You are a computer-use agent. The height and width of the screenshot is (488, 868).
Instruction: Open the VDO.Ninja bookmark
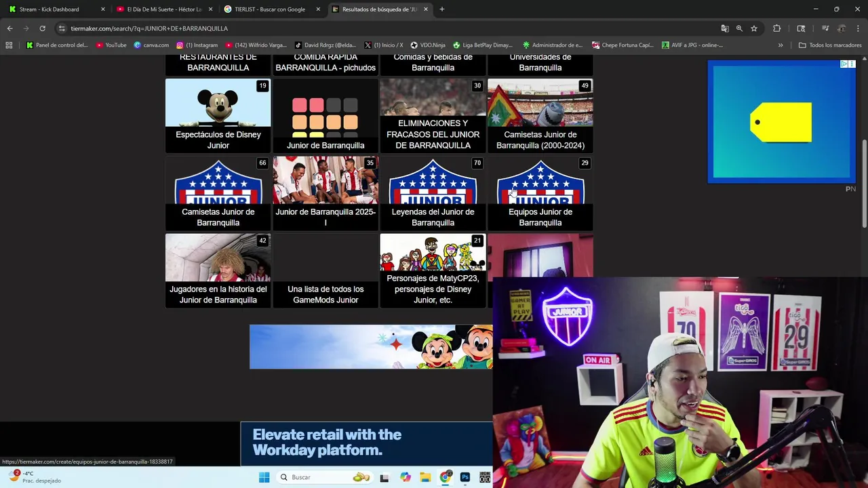click(428, 45)
